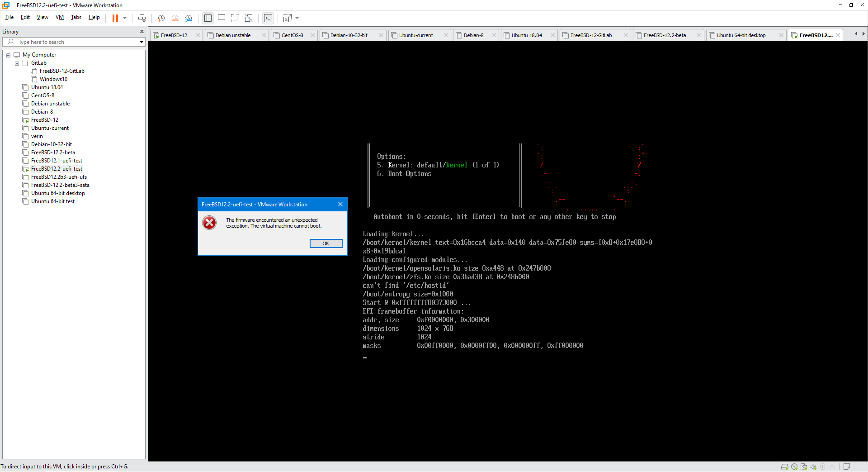The image size is (868, 472).
Task: Toggle the library sidebar view
Action: [x=208, y=18]
